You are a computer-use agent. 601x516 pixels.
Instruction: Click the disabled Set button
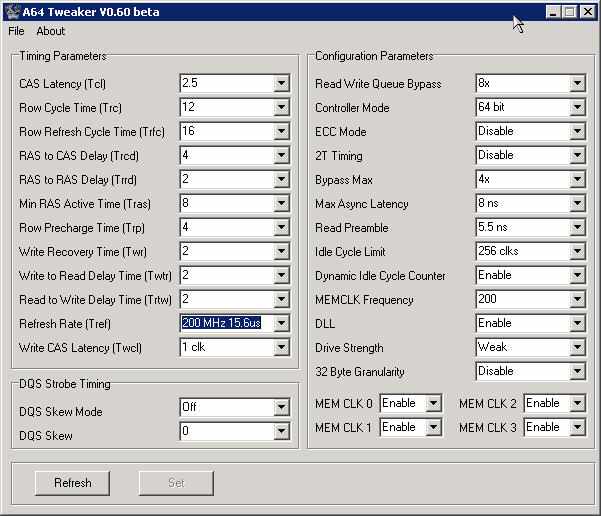point(176,483)
